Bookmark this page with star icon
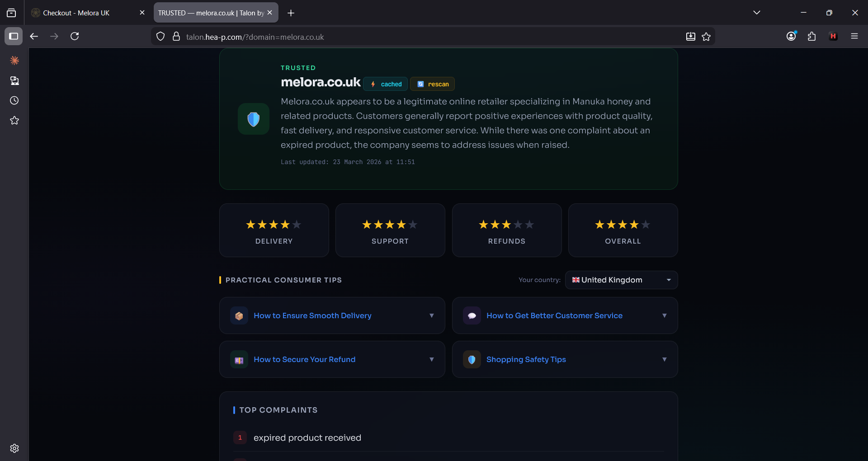Image resolution: width=868 pixels, height=461 pixels. [706, 37]
